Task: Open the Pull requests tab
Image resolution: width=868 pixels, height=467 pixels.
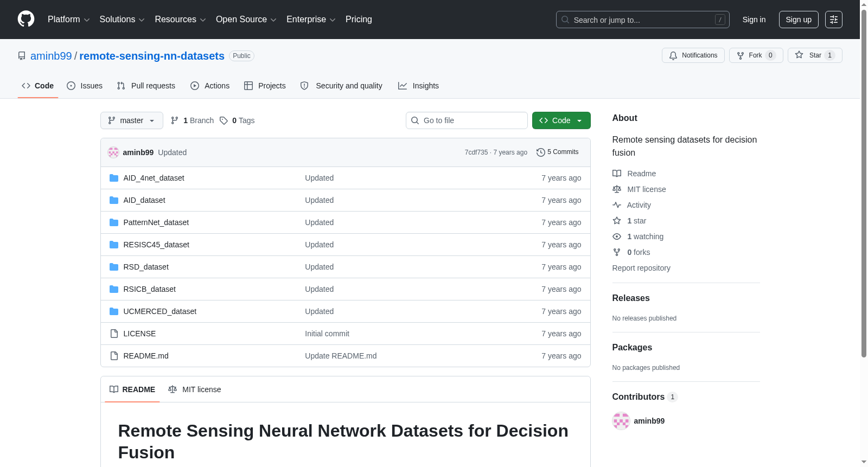Action: click(x=146, y=86)
